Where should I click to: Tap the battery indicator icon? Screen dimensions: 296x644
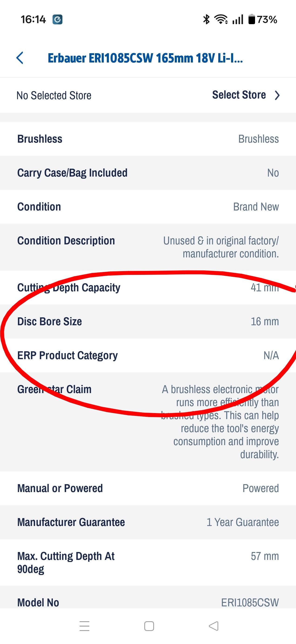coord(251,20)
